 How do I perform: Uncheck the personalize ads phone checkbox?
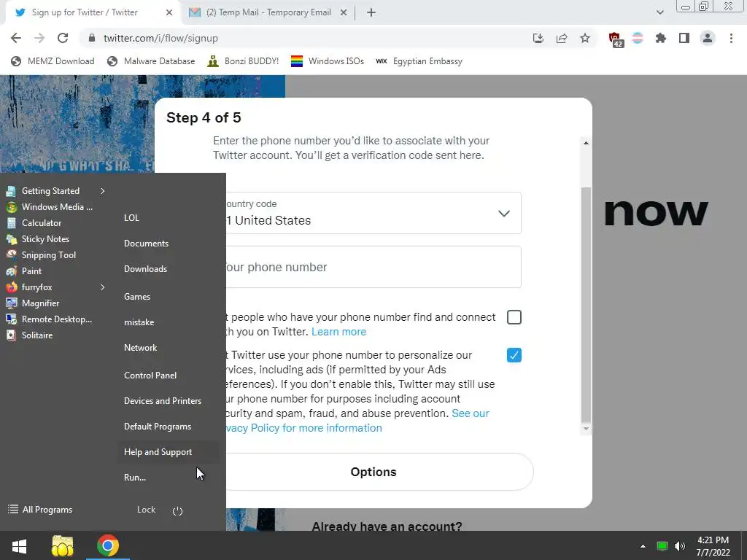tap(514, 355)
